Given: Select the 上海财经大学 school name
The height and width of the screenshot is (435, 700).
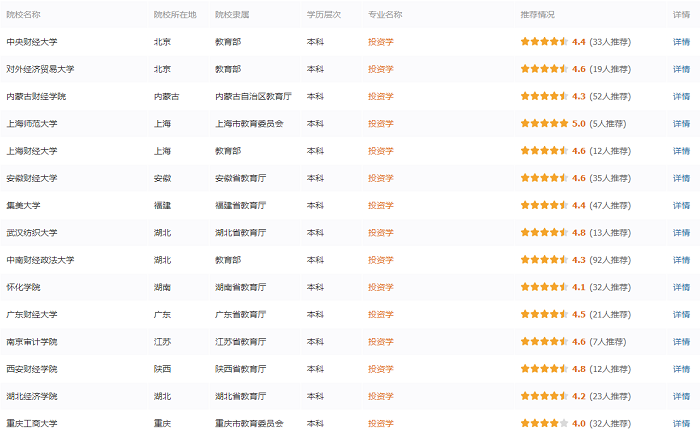Looking at the screenshot, I should click(32, 151).
